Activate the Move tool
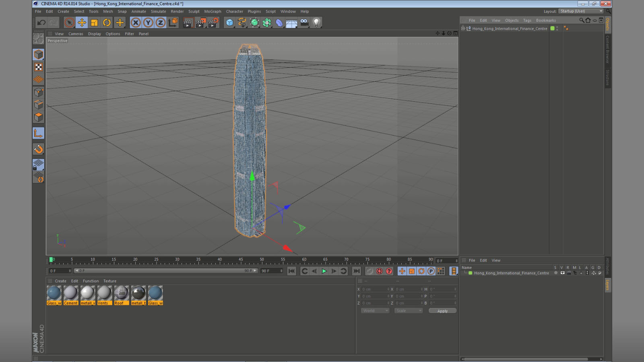Screen dimensions: 644x362 point(82,23)
